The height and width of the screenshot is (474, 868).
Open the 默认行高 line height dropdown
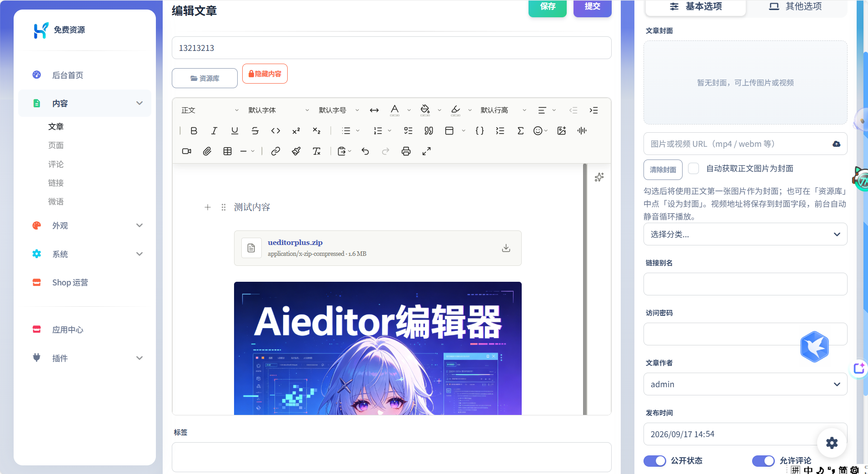(x=504, y=110)
